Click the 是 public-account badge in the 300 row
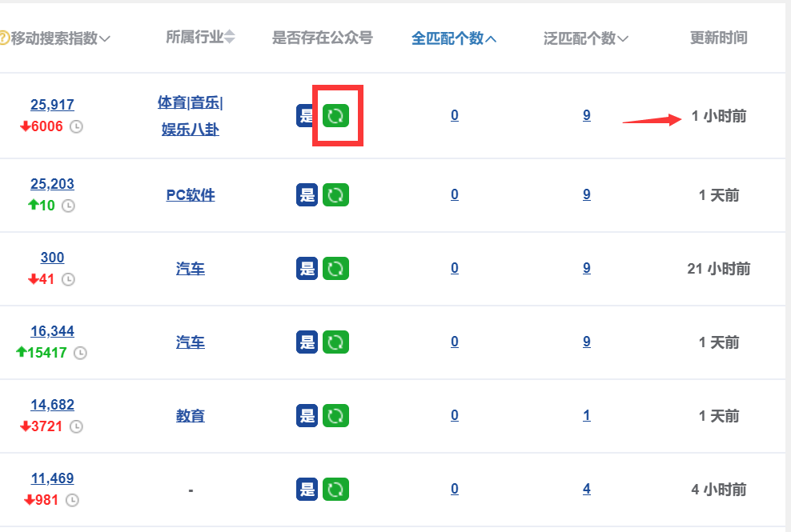The image size is (791, 532). click(307, 268)
